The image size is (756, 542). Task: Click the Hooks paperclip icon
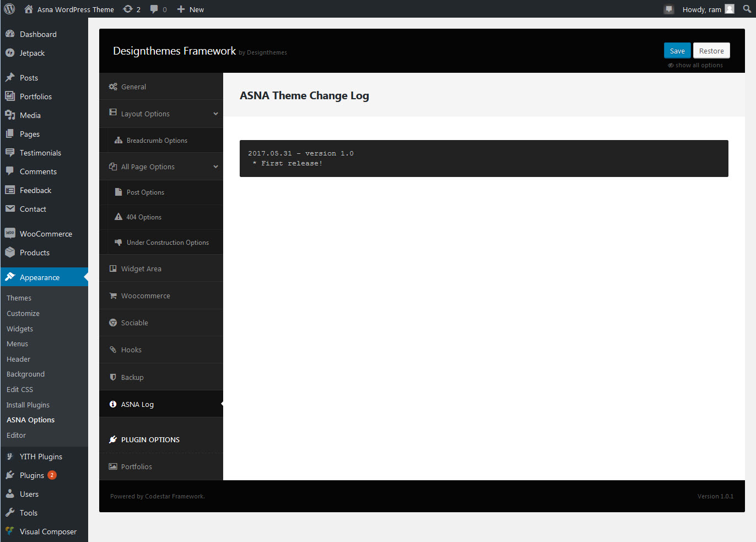(x=113, y=350)
